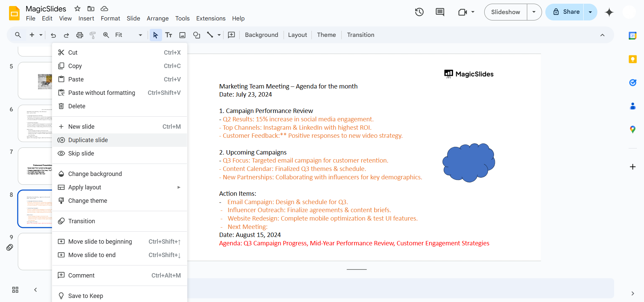Click the Insert image toolbar icon
Screen dimensions: 644x302
182,35
